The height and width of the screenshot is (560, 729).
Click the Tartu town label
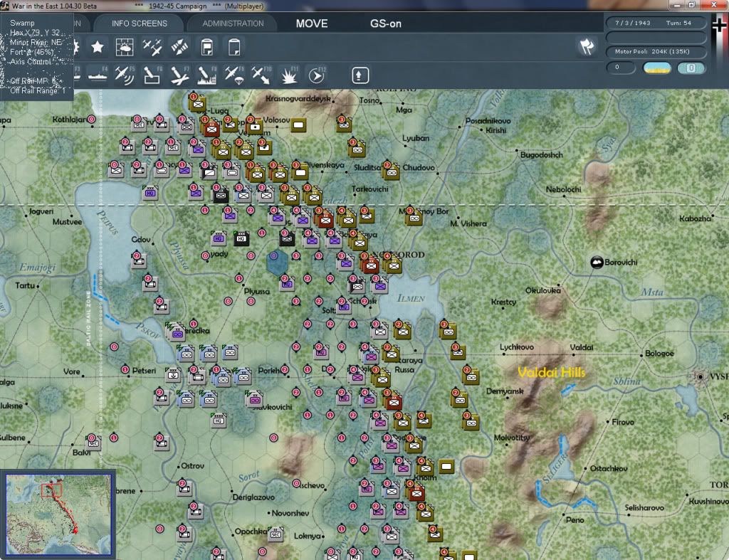coord(25,285)
